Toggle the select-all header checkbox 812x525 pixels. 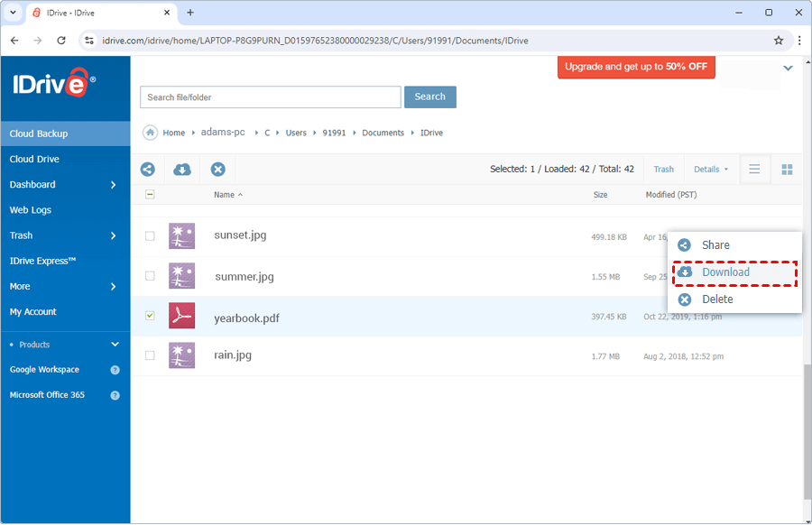coord(150,195)
